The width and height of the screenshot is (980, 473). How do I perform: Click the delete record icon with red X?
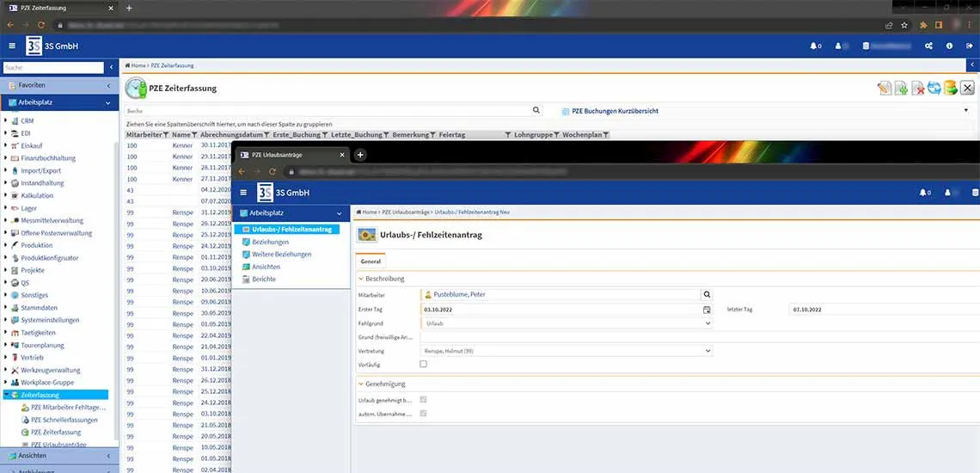point(917,88)
